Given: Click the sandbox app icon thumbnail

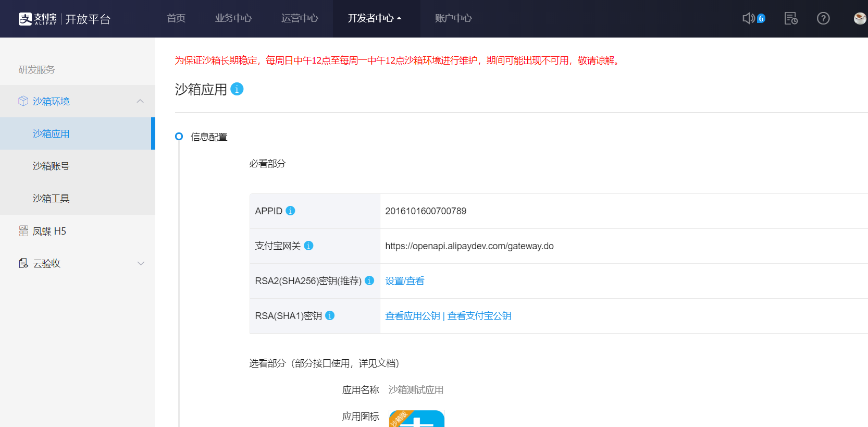Looking at the screenshot, I should [416, 419].
